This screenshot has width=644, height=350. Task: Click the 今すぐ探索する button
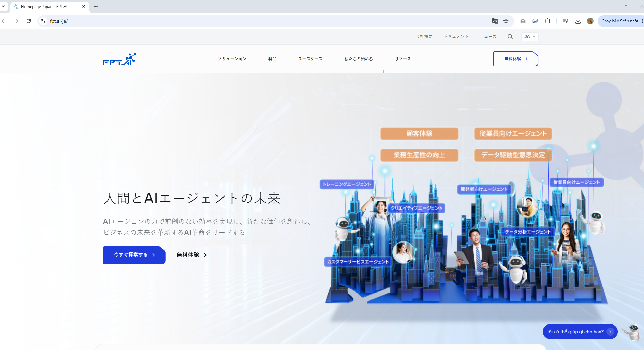(x=134, y=255)
